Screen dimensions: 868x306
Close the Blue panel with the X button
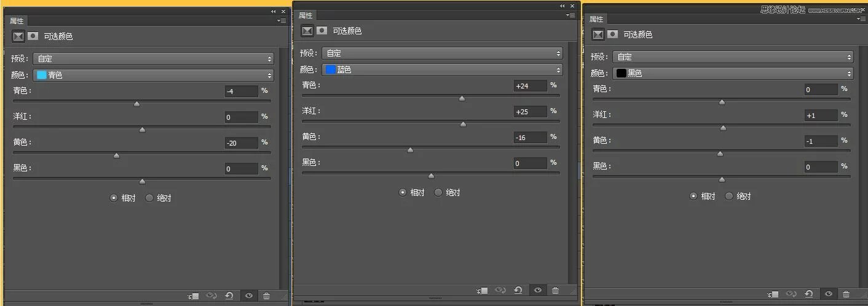pyautogui.click(x=573, y=6)
